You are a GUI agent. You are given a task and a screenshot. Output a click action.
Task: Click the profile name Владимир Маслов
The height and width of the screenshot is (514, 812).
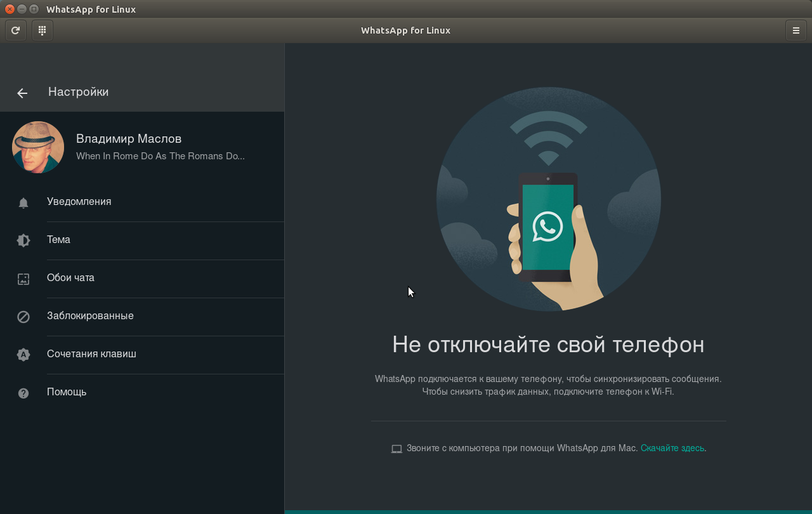(x=129, y=138)
